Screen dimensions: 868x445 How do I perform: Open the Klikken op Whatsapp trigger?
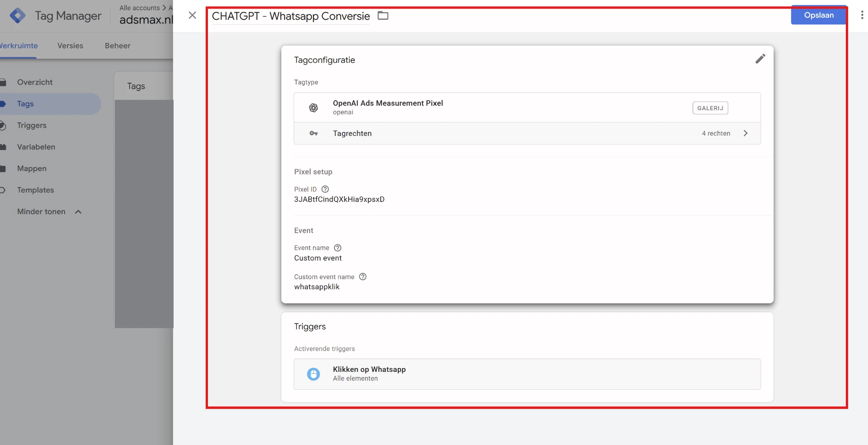527,374
